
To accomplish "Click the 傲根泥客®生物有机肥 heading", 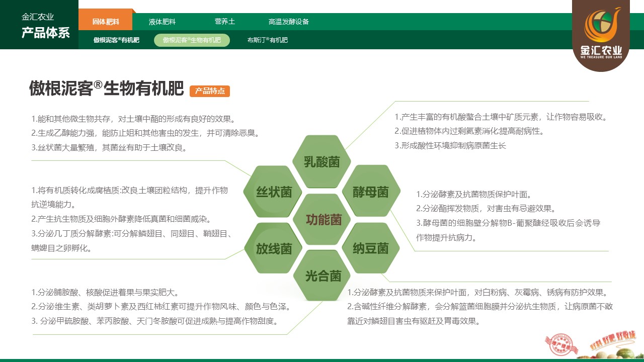I will point(107,88).
